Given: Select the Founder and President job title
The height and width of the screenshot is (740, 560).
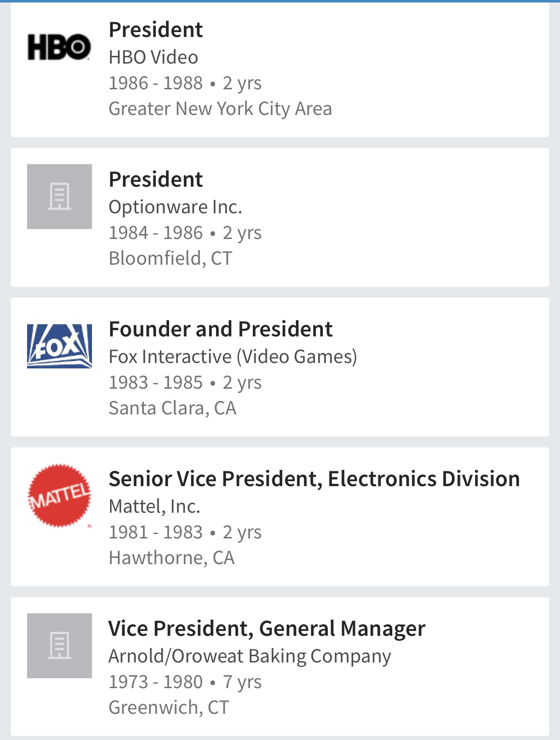Looking at the screenshot, I should [220, 329].
